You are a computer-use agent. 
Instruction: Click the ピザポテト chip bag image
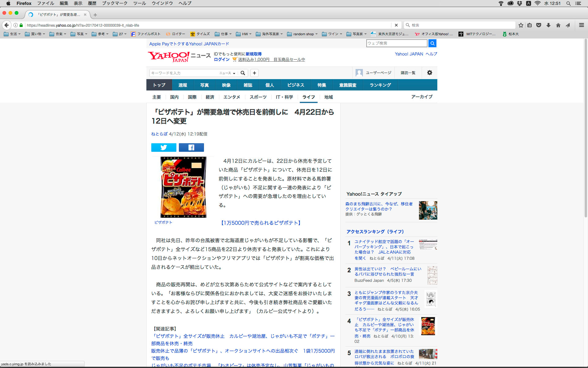point(183,187)
